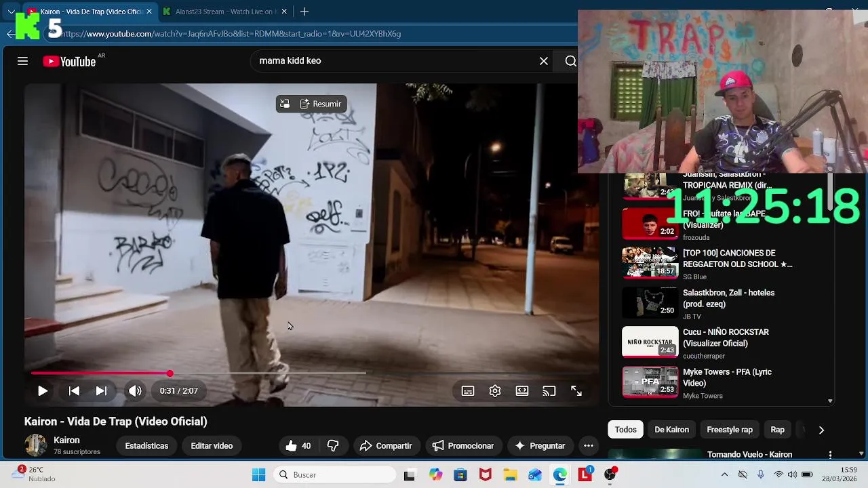The image size is (868, 488).
Task: Open the YouTube hamburger guide menu
Action: point(22,61)
